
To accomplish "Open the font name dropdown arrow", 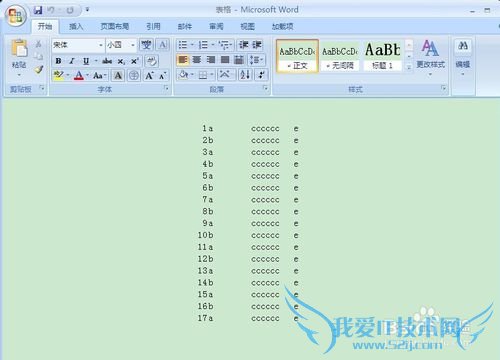I will (101, 45).
